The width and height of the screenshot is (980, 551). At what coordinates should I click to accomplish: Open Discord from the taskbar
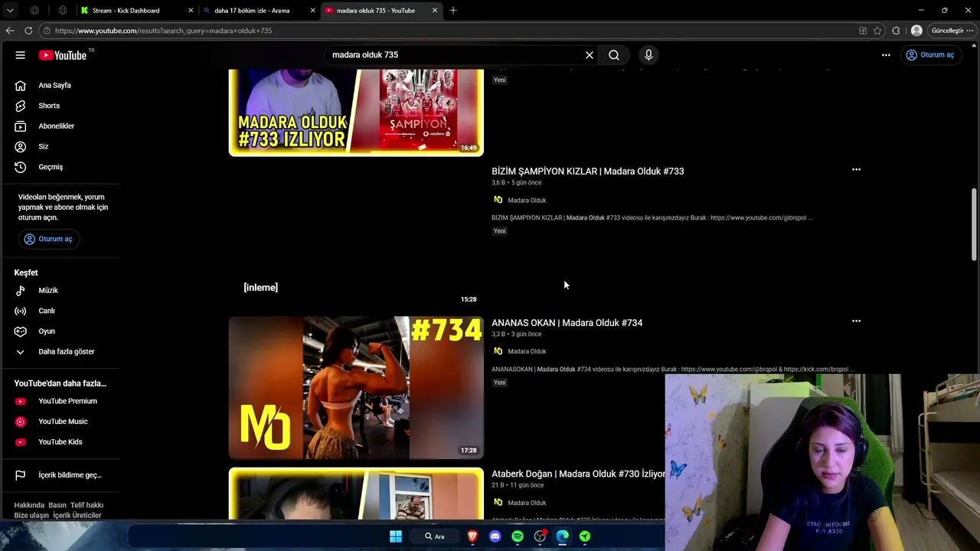tap(495, 536)
